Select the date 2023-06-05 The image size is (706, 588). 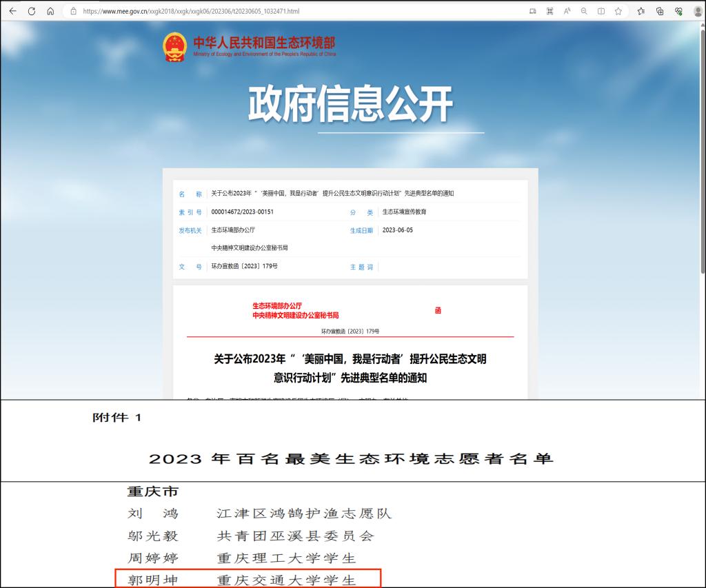[398, 230]
